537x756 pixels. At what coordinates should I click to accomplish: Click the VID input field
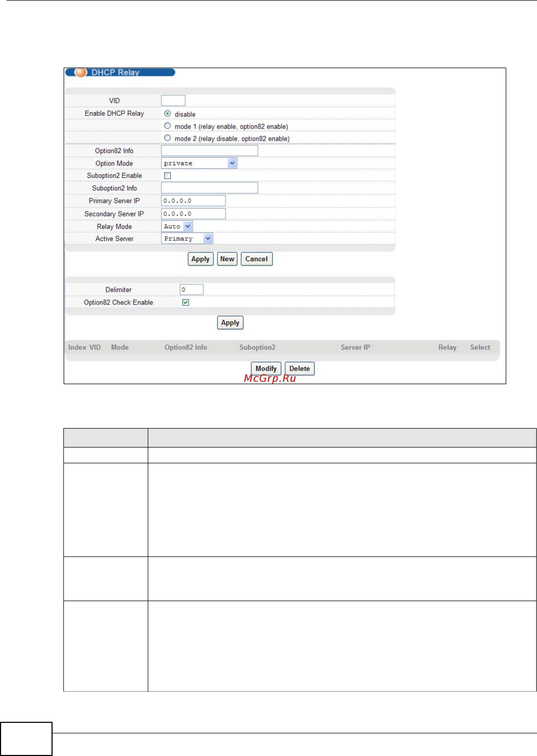[173, 100]
